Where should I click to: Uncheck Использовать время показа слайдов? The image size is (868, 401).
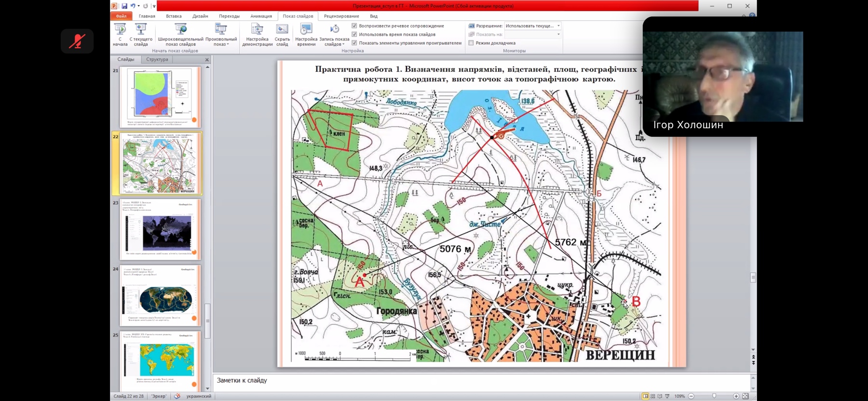pyautogui.click(x=354, y=34)
